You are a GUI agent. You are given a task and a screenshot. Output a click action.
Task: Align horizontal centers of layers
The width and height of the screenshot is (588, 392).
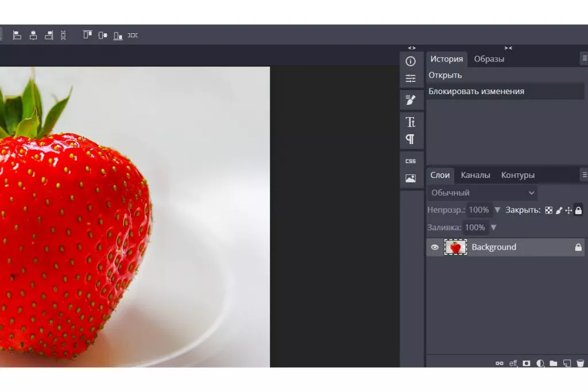pyautogui.click(x=33, y=35)
